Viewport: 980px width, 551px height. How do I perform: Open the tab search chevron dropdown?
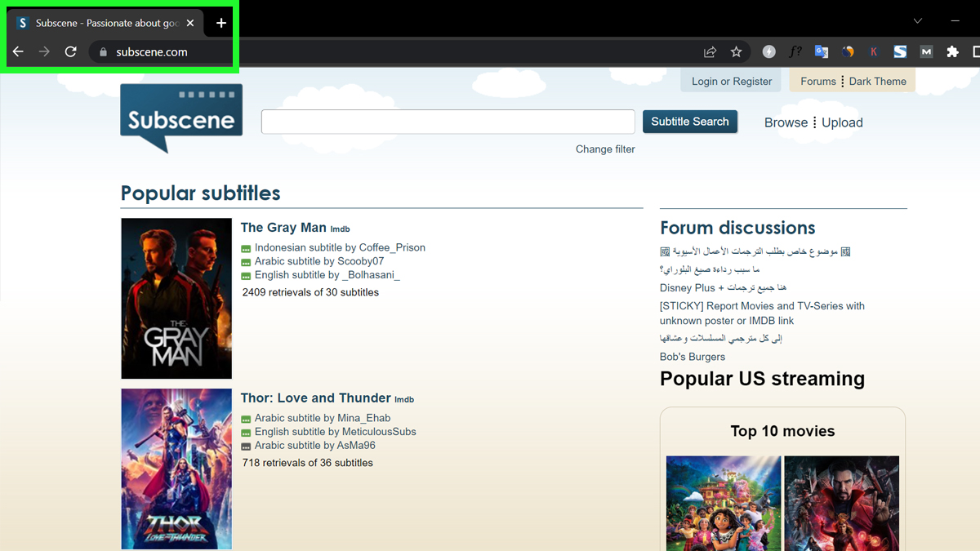917,21
